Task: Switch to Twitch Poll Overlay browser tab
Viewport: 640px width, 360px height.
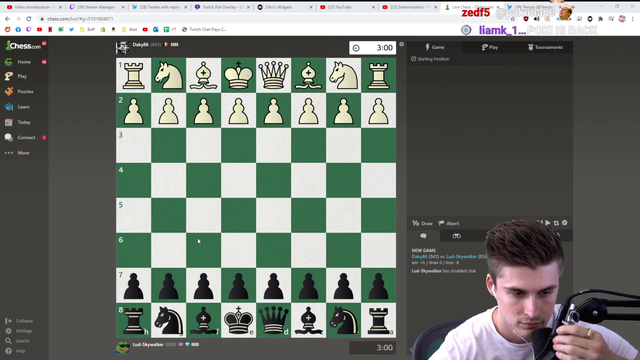Action: pyautogui.click(x=222, y=7)
